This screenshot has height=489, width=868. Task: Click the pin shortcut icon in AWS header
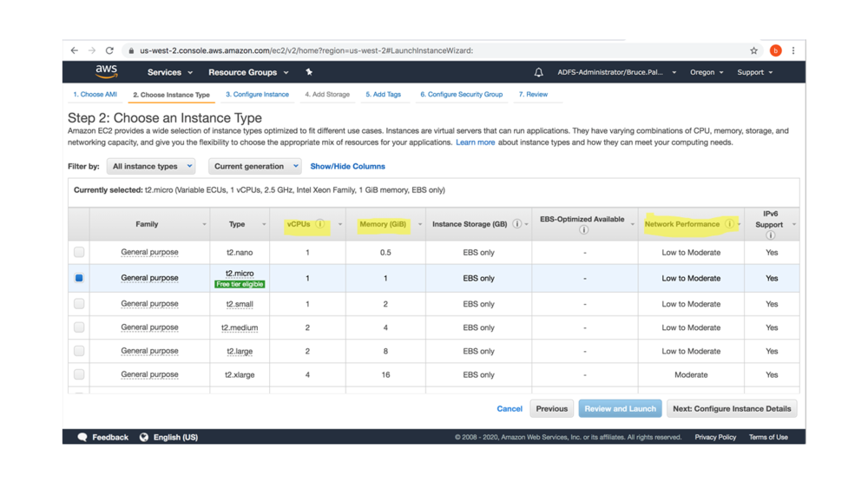[x=309, y=72]
